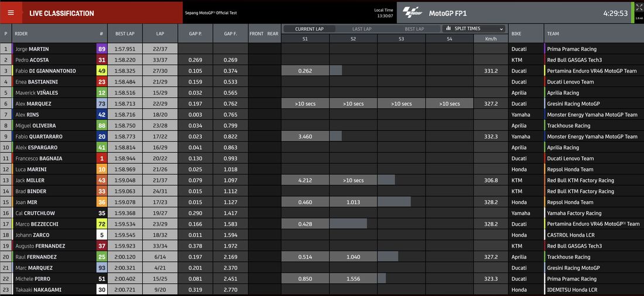This screenshot has width=644, height=296.
Task: Select rider Alex RINS
Action: tap(28, 115)
